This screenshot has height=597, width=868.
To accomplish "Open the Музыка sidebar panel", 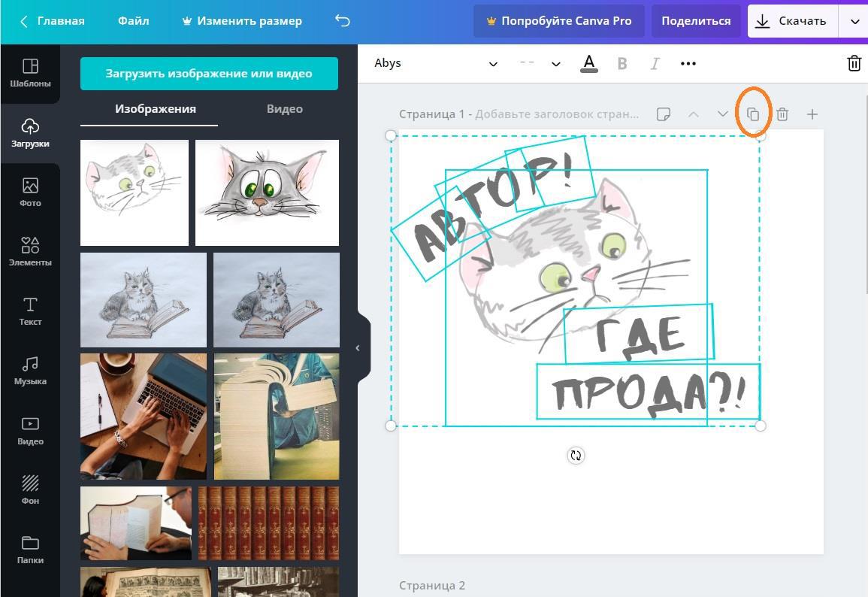I will [x=30, y=371].
